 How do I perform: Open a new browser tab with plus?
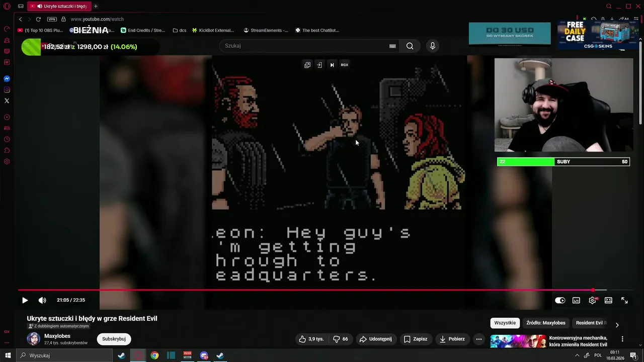click(96, 7)
